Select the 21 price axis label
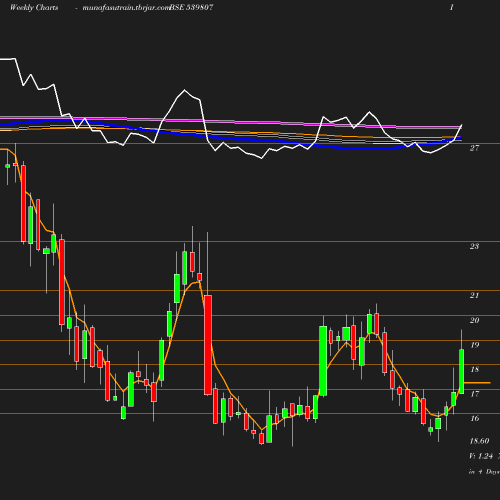Screen dimensions: 500x500 [x=474, y=295]
